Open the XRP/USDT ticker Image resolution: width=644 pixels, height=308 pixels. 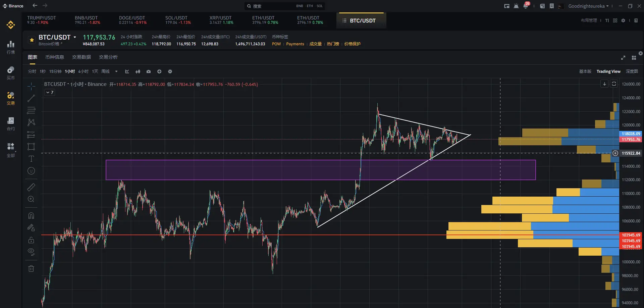[x=221, y=20]
